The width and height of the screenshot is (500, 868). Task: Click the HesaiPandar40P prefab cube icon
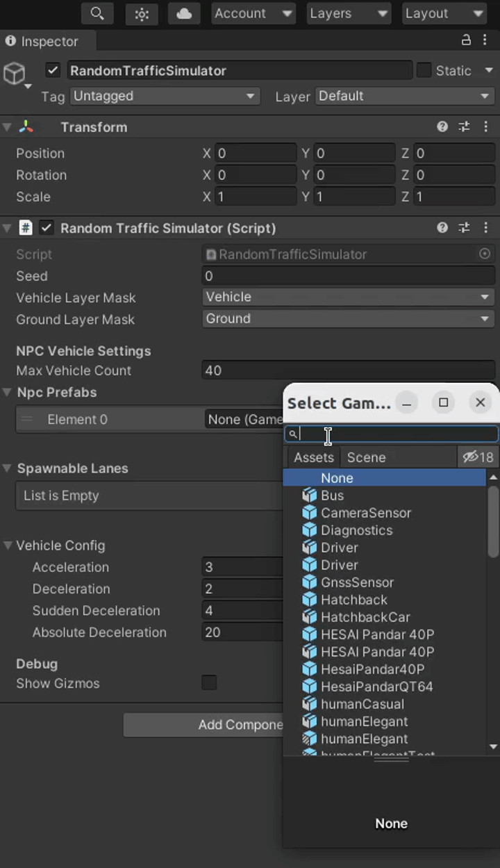tap(310, 669)
